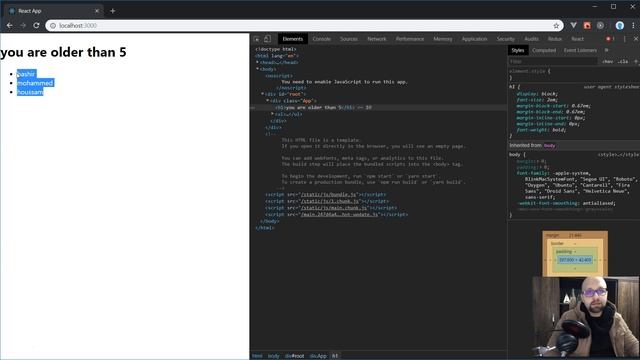Select the html lang="en" node
Image resolution: width=640 pixels, height=360 pixels.
pyautogui.click(x=277, y=56)
